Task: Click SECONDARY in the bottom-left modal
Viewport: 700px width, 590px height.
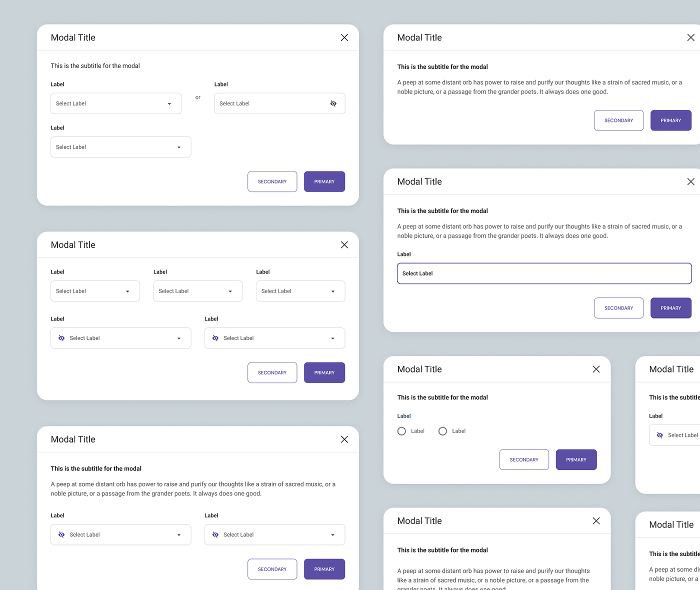Action: 272,569
